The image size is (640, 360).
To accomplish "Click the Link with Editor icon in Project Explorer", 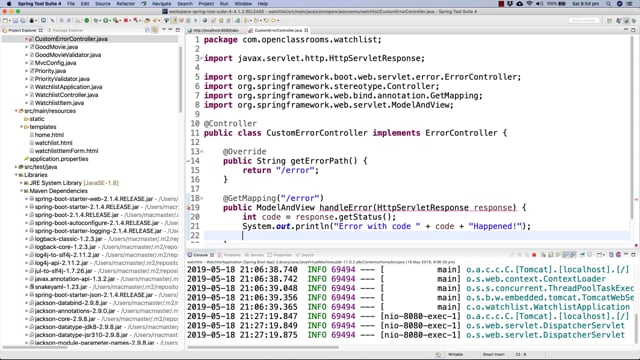I will tap(155, 30).
